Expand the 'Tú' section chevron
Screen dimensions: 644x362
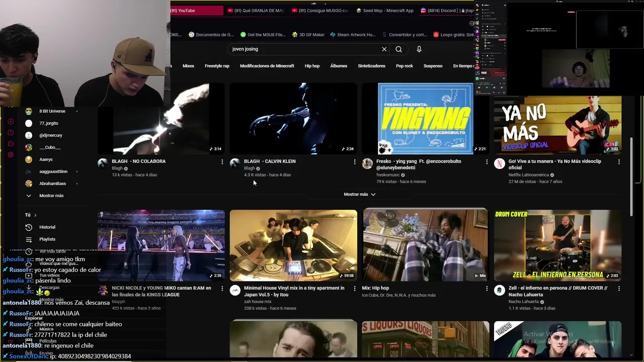click(35, 215)
